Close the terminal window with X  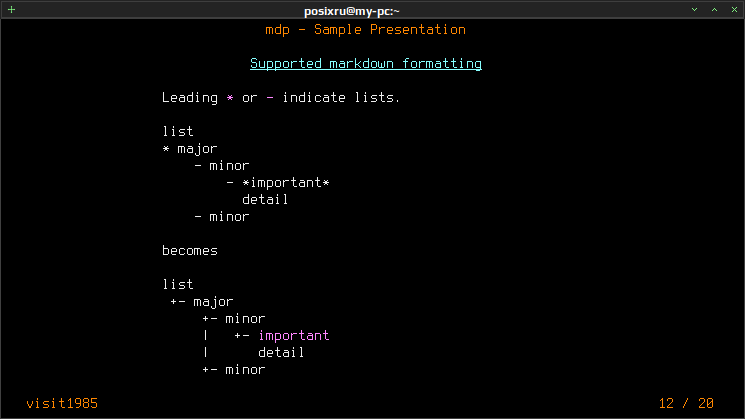pos(734,10)
